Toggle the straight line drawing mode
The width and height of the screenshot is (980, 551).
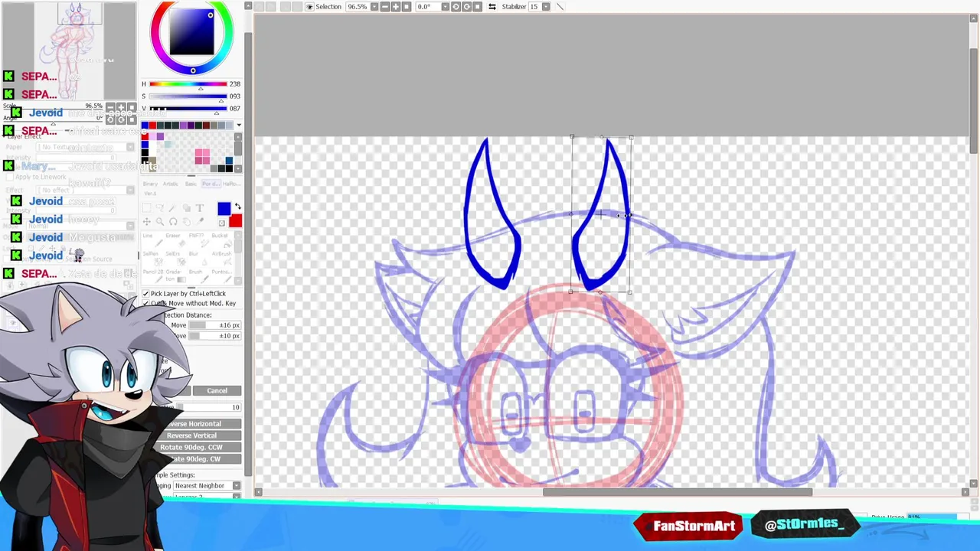(560, 6)
